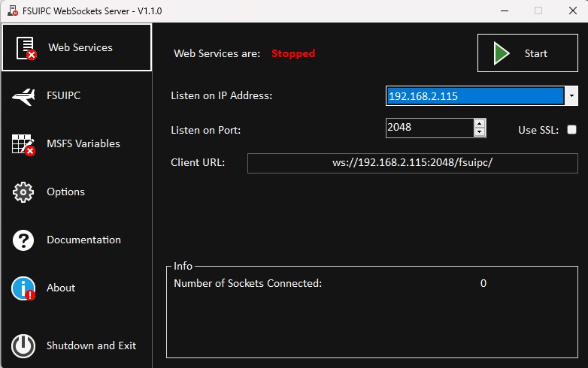
Task: Open the MSFS Variables section
Action: pos(83,143)
